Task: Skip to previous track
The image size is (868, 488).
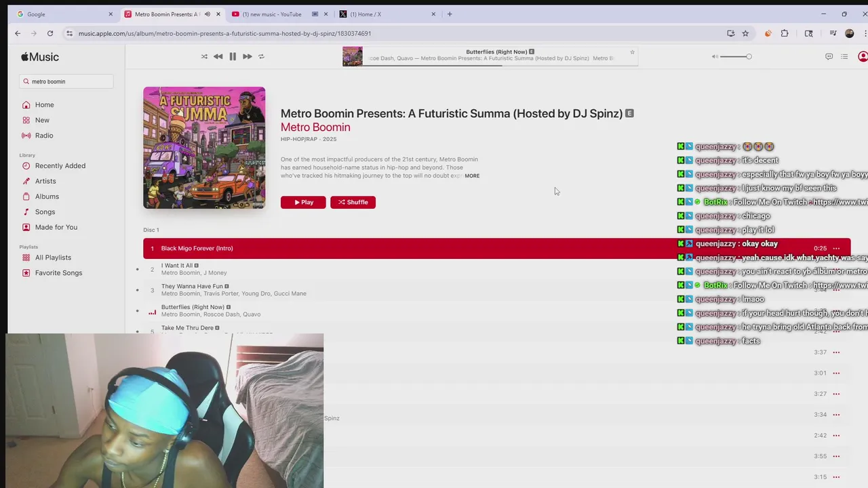Action: 218,56
